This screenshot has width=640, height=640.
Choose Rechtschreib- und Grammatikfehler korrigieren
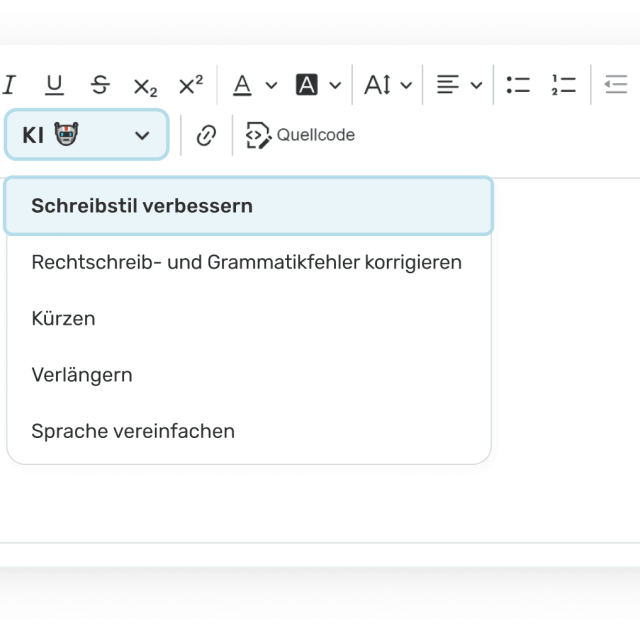(249, 262)
